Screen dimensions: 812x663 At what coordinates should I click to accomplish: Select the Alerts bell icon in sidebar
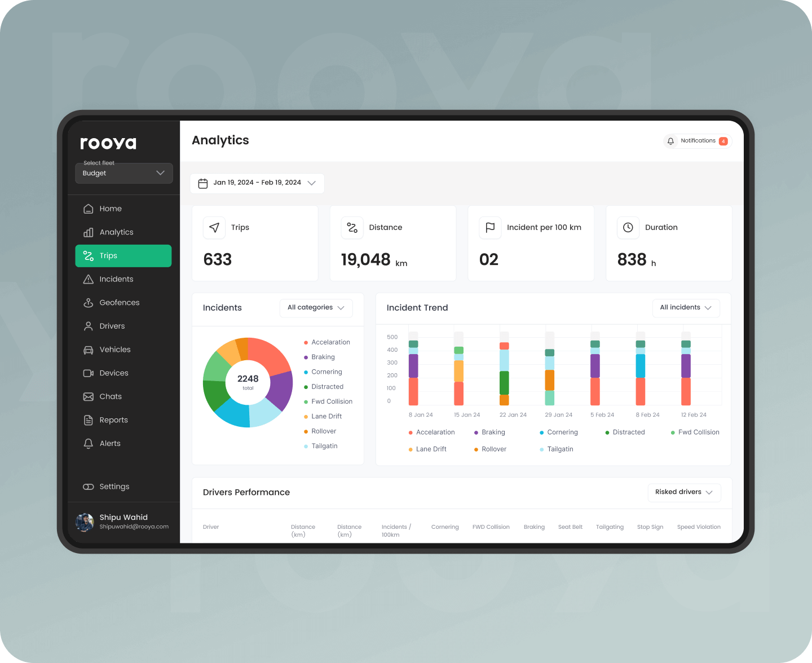(89, 443)
